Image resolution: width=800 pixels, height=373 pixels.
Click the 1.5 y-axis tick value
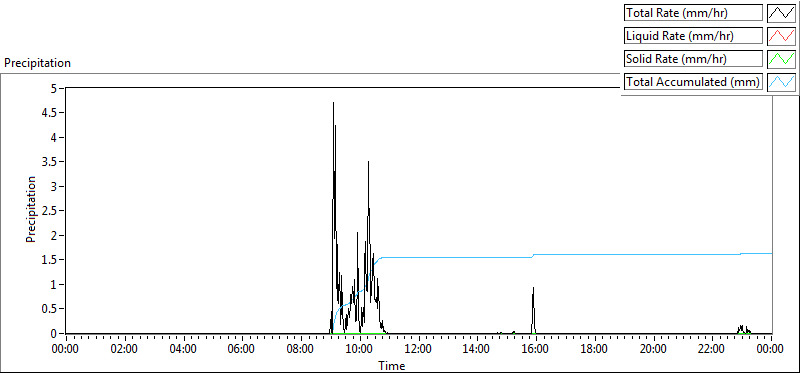point(50,260)
